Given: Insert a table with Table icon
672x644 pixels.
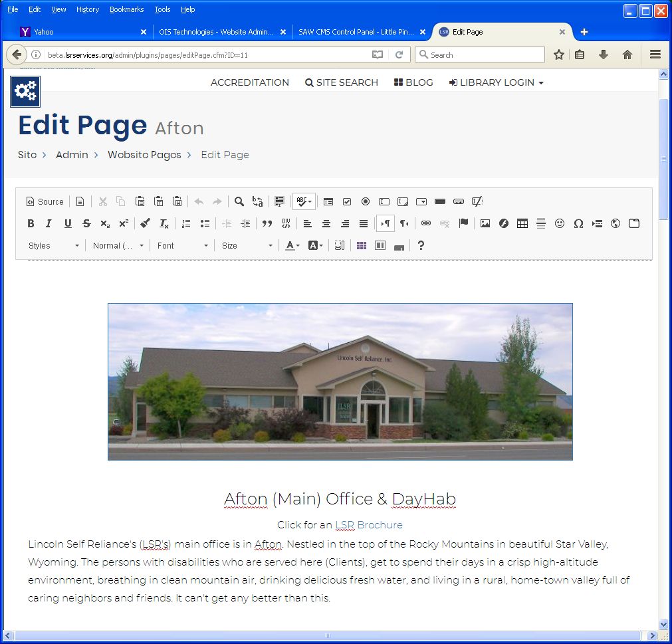Looking at the screenshot, I should [522, 223].
